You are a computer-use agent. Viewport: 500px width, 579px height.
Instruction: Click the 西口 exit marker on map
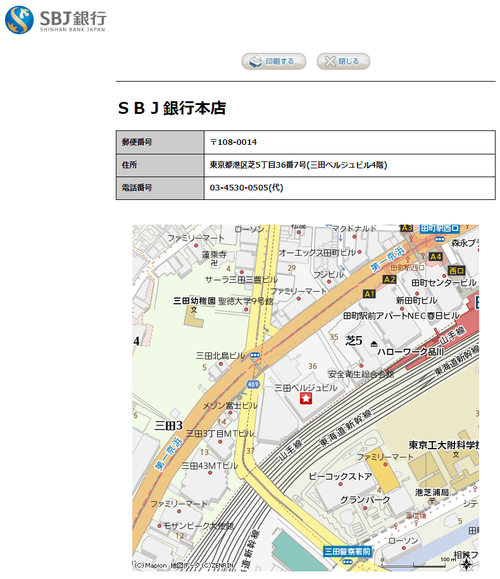[x=456, y=271]
